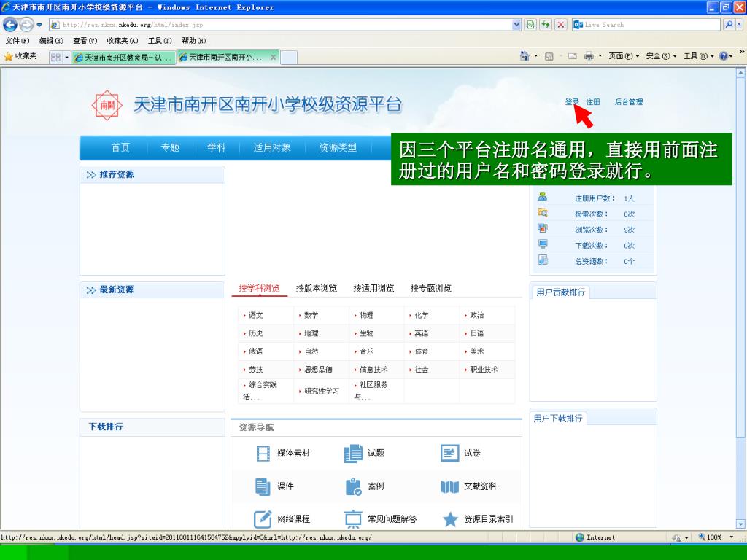Click the 试题 documents icon
747x560 pixels.
click(x=353, y=454)
